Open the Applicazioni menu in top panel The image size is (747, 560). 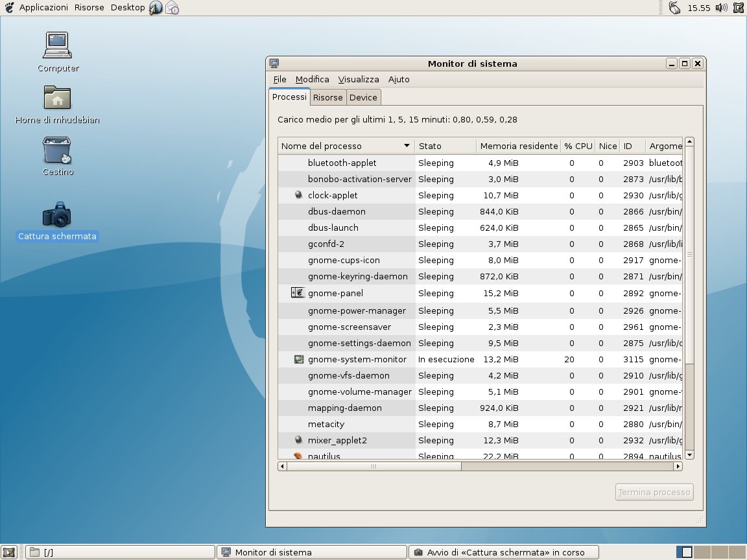pyautogui.click(x=43, y=8)
